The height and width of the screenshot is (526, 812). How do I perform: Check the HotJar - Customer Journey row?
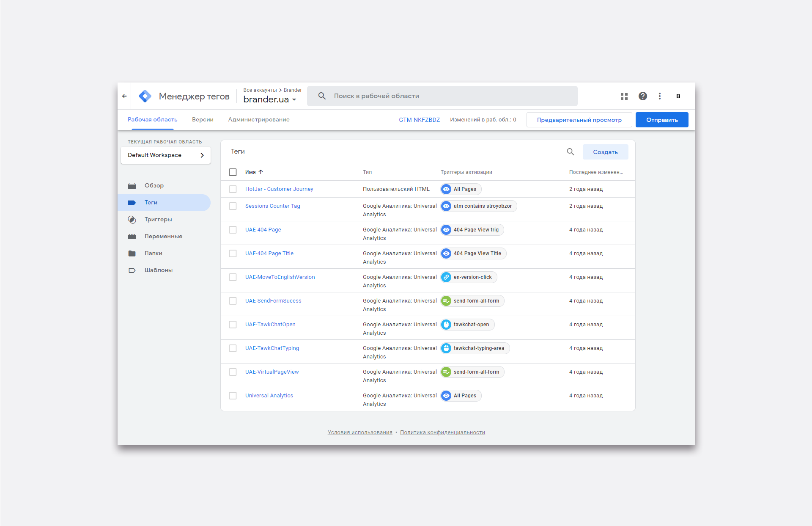[233, 189]
